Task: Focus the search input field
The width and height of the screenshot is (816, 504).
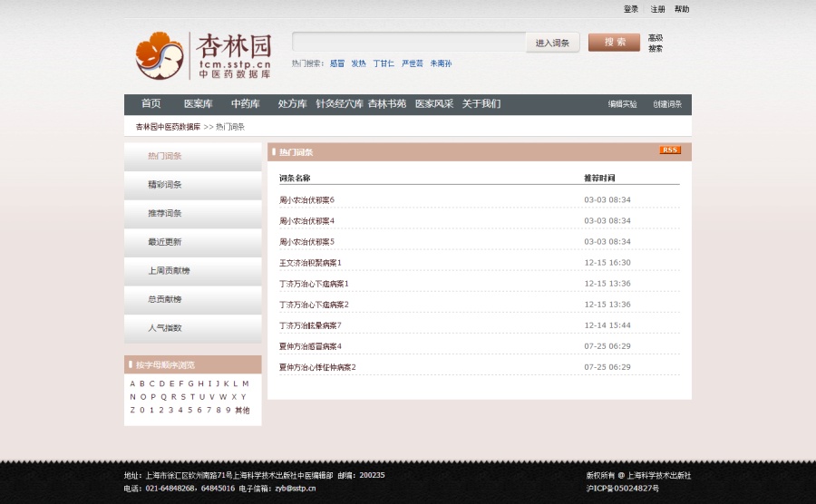Action: click(409, 42)
